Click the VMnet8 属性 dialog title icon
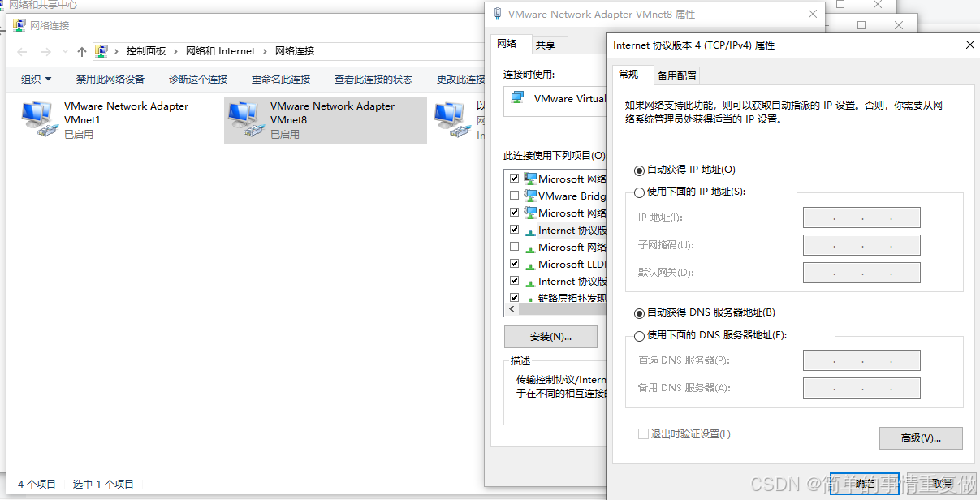Screen dimensions: 980x500 pos(496,14)
